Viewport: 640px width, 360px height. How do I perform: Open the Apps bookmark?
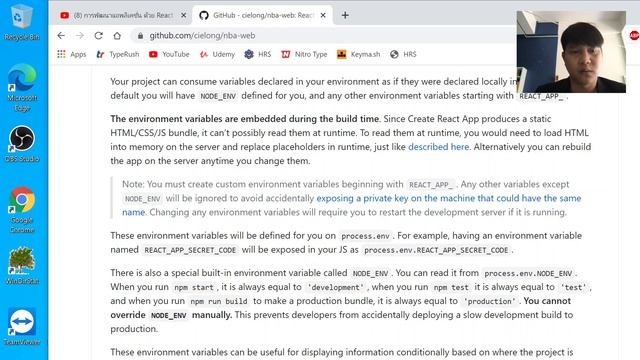point(71,54)
